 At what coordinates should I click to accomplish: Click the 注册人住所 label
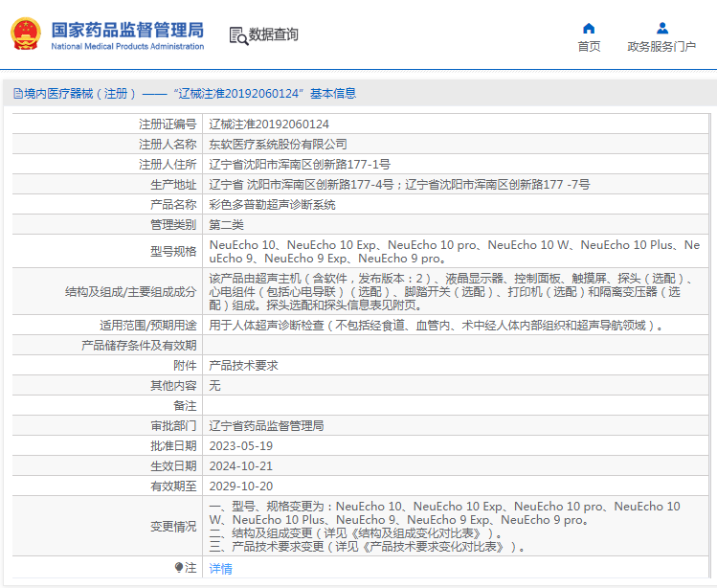coord(168,165)
